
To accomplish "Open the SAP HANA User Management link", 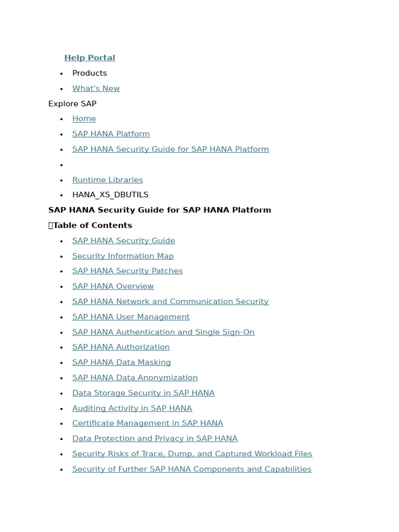I will tap(130, 317).
